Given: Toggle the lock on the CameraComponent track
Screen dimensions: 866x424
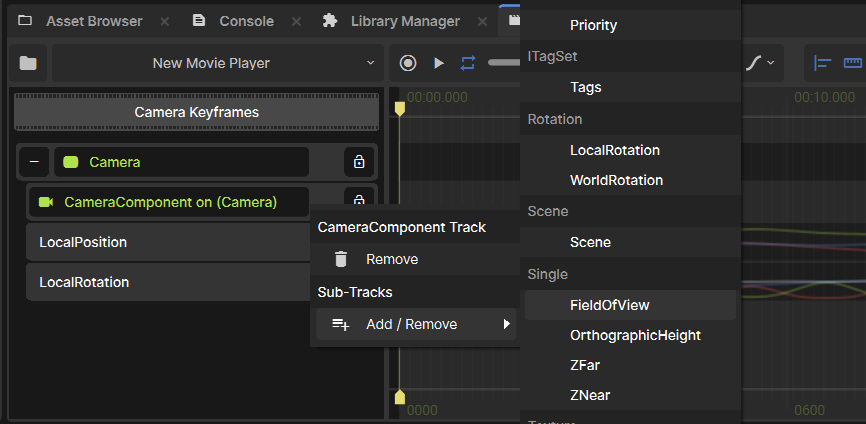Looking at the screenshot, I should pyautogui.click(x=359, y=199).
